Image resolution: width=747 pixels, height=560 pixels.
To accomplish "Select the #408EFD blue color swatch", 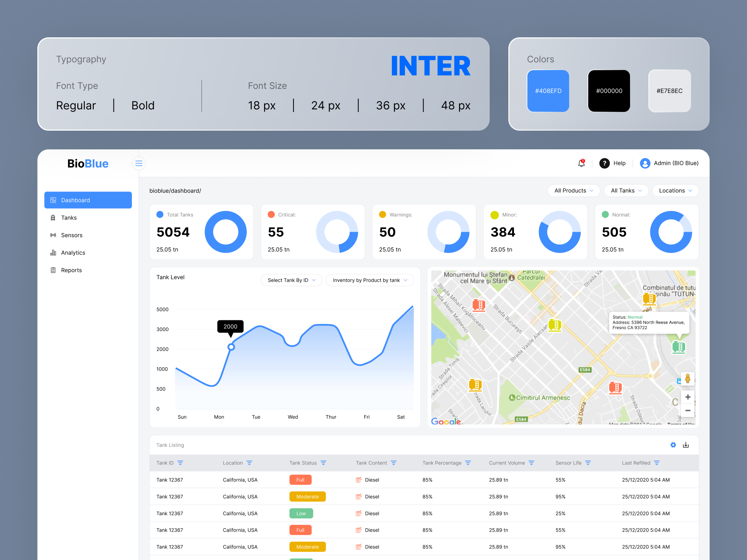I will [548, 91].
